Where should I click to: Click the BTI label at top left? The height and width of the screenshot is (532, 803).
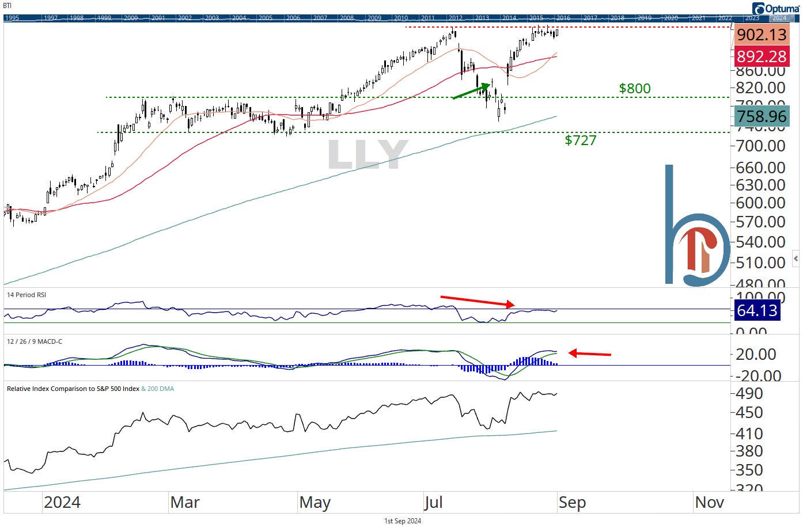coord(7,6)
